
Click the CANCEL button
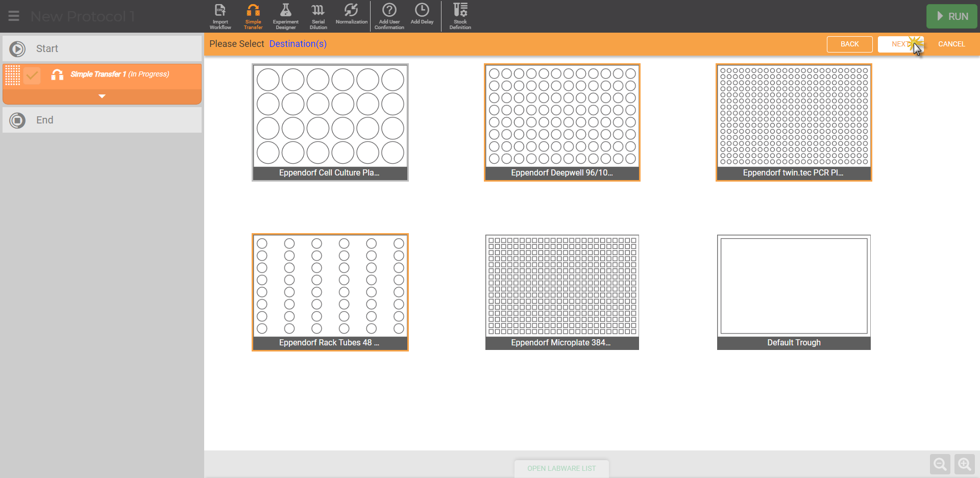(x=951, y=44)
